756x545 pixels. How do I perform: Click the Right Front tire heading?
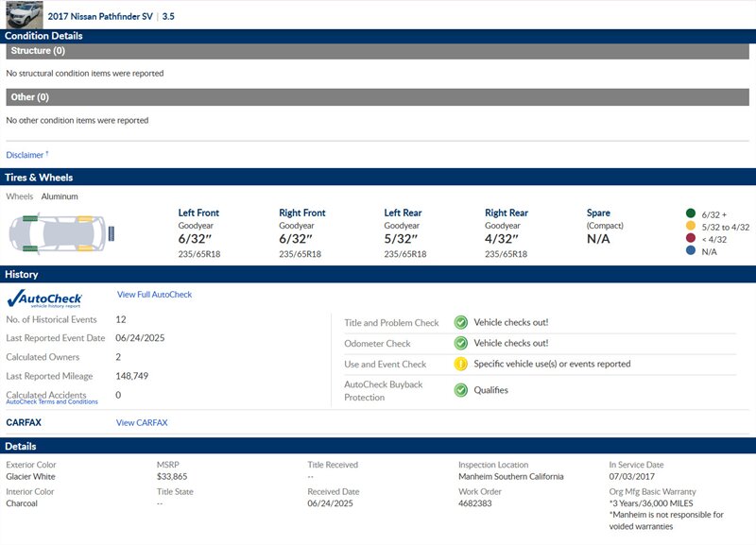[302, 213]
